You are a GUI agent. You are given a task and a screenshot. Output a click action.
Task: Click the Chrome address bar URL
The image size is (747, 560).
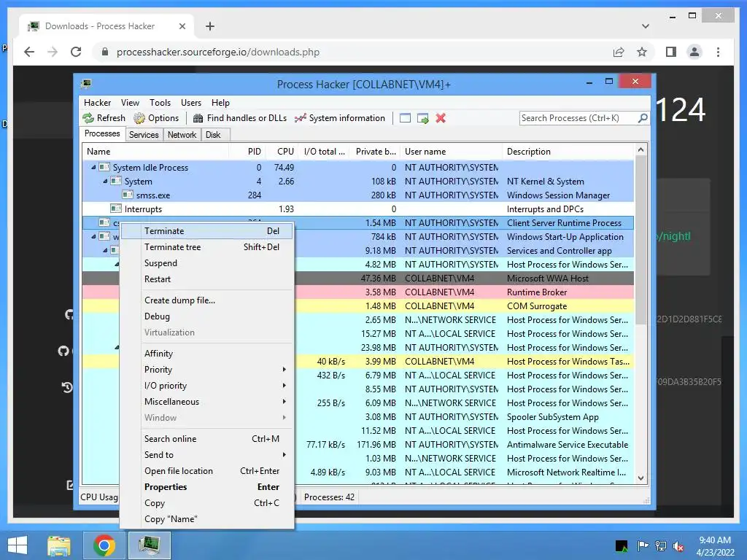point(217,52)
